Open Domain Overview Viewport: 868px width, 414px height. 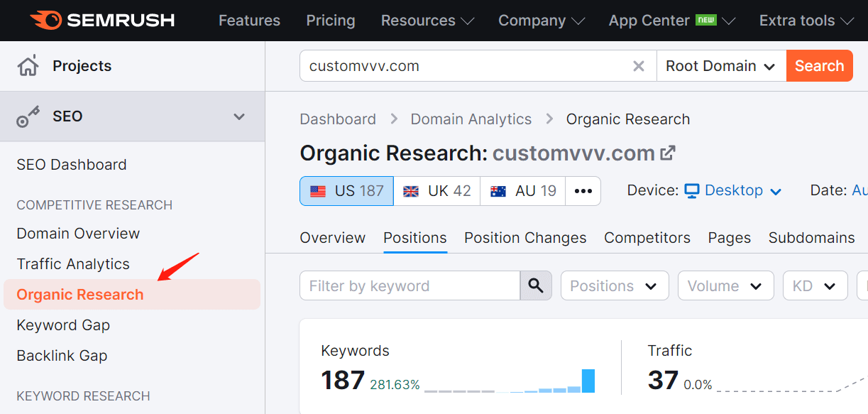pos(78,234)
